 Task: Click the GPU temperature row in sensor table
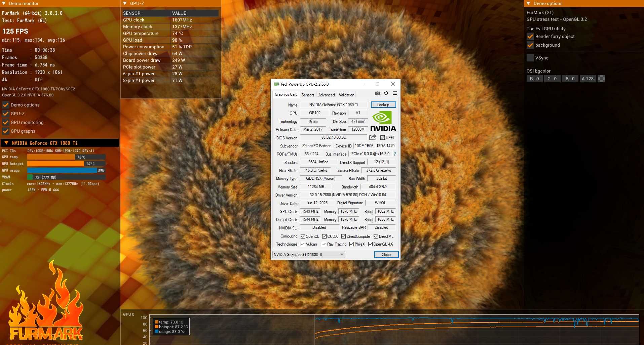pos(171,33)
